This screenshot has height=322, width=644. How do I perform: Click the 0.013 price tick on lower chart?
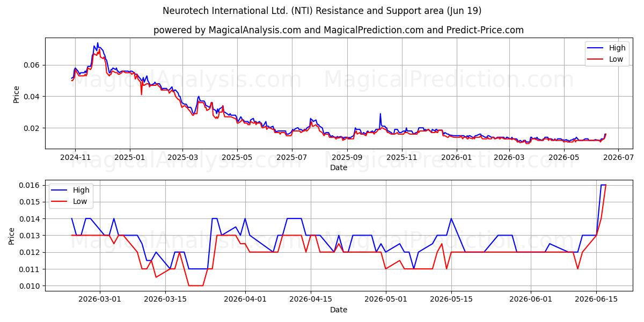click(x=31, y=236)
